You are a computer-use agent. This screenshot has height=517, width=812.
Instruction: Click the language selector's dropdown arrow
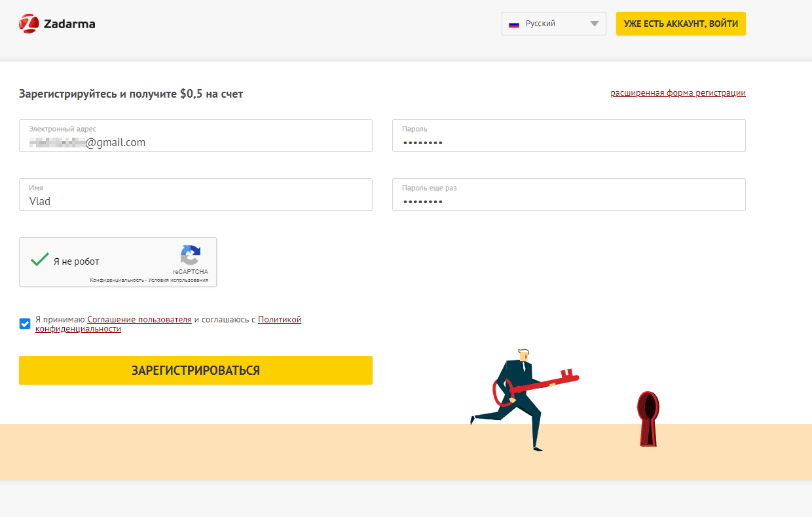click(594, 24)
